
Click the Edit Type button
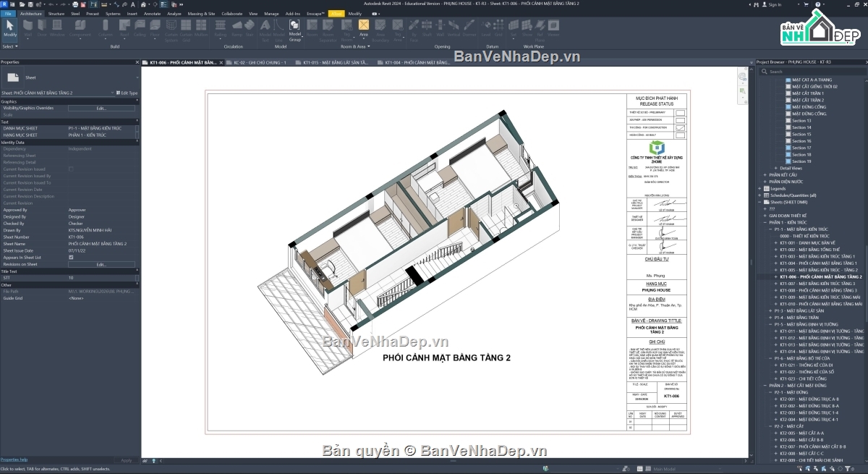point(127,93)
